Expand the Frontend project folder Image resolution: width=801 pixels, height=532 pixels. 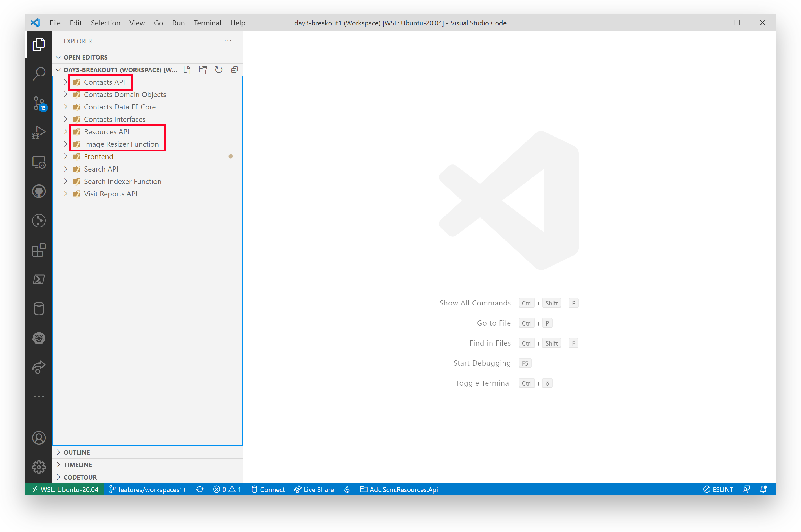pyautogui.click(x=65, y=156)
